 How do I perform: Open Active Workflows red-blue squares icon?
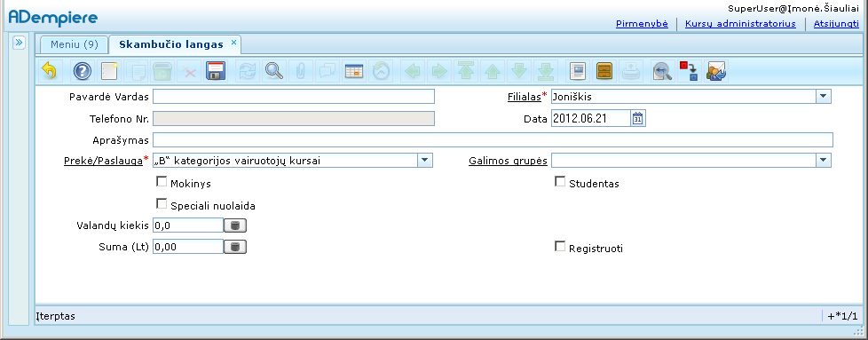pos(690,71)
